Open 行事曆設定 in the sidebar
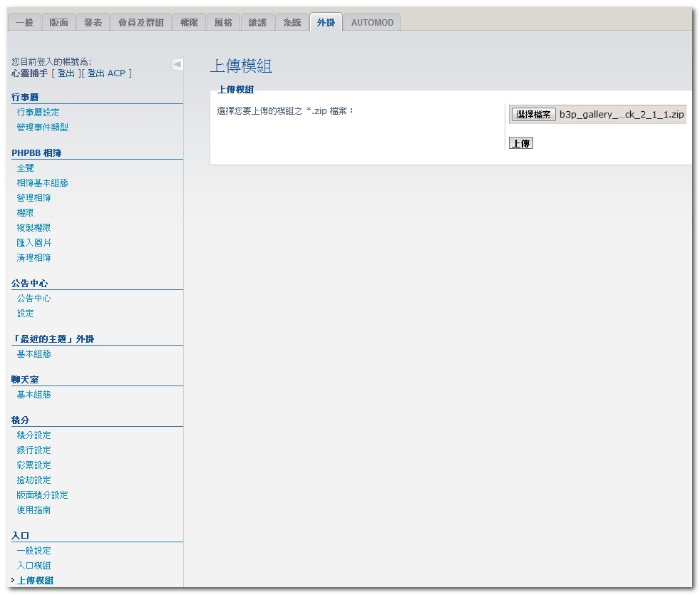This screenshot has width=700, height=595. 38,113
